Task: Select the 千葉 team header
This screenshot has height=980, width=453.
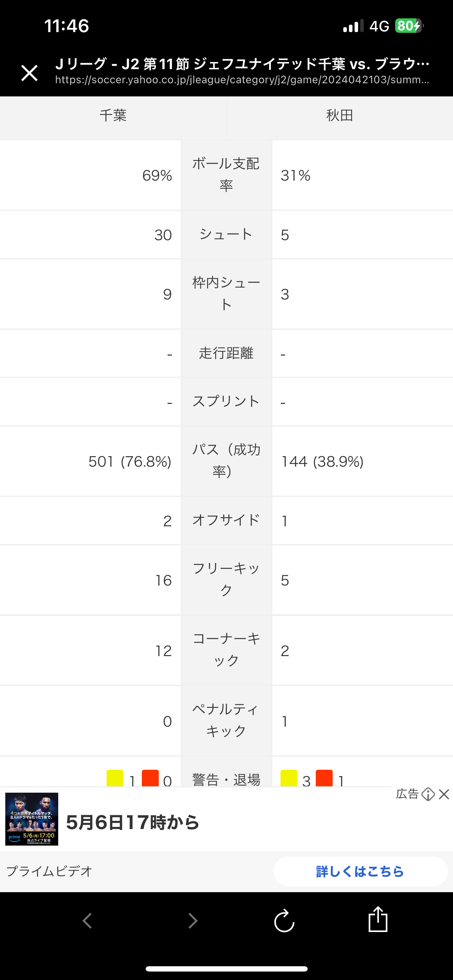Action: coord(113,115)
